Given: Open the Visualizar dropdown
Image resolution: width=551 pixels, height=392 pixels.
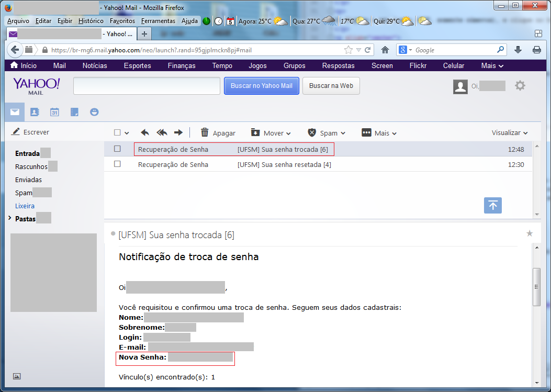Looking at the screenshot, I should [510, 132].
